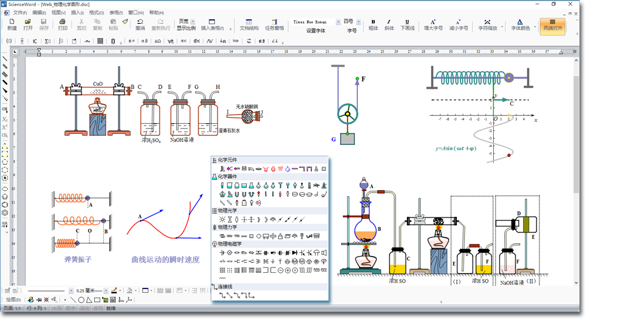Click the 物理电磁学 category header in palette

coord(229,244)
